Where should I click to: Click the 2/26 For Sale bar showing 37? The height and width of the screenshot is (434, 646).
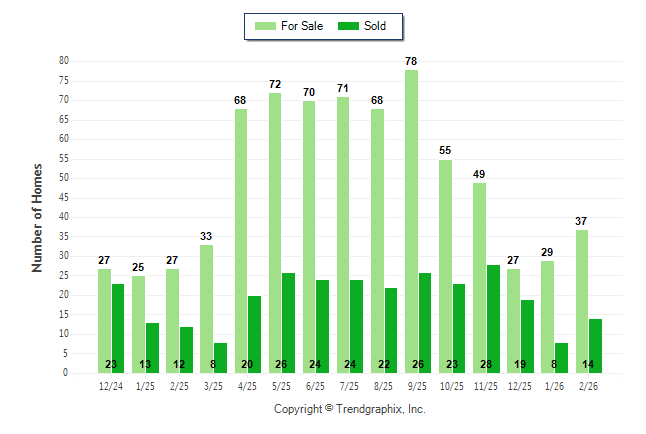coord(581,300)
